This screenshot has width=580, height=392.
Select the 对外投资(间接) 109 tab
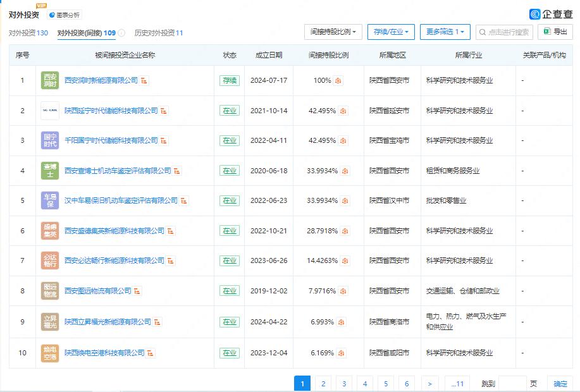click(x=87, y=33)
